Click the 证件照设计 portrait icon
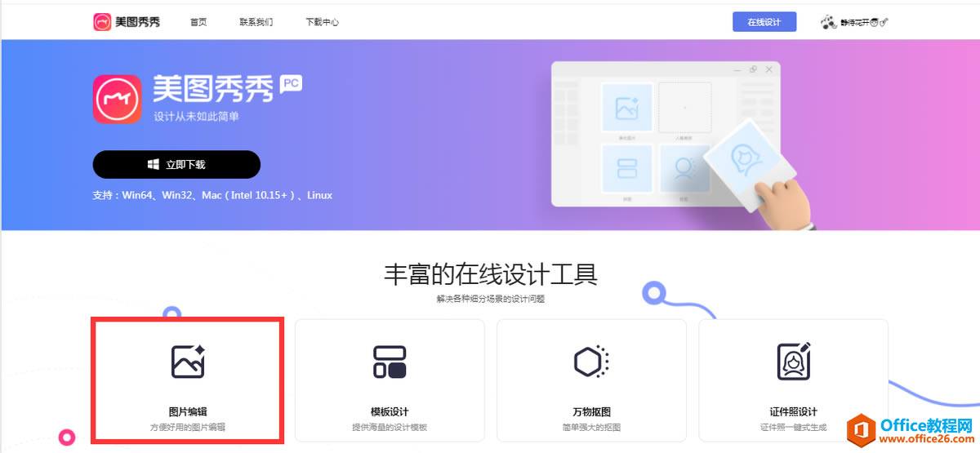This screenshot has height=453, width=980. point(793,361)
